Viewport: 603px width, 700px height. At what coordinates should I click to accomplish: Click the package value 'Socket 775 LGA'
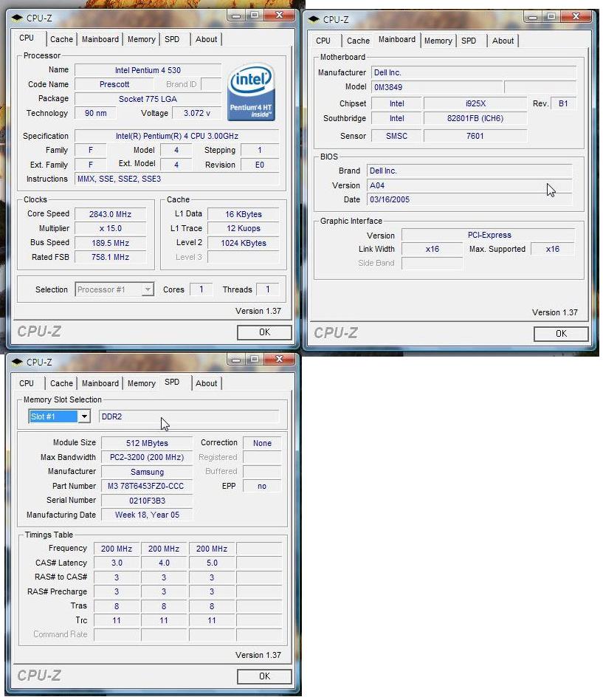click(148, 99)
